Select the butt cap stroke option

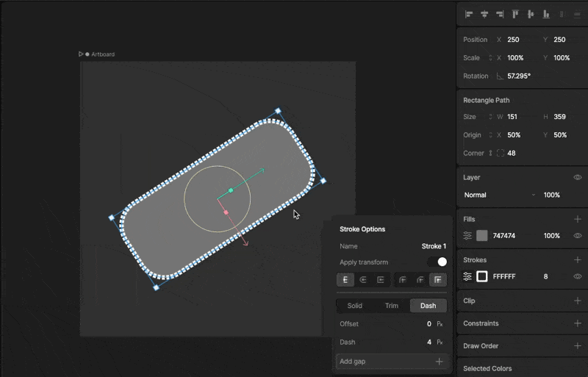[x=345, y=279]
